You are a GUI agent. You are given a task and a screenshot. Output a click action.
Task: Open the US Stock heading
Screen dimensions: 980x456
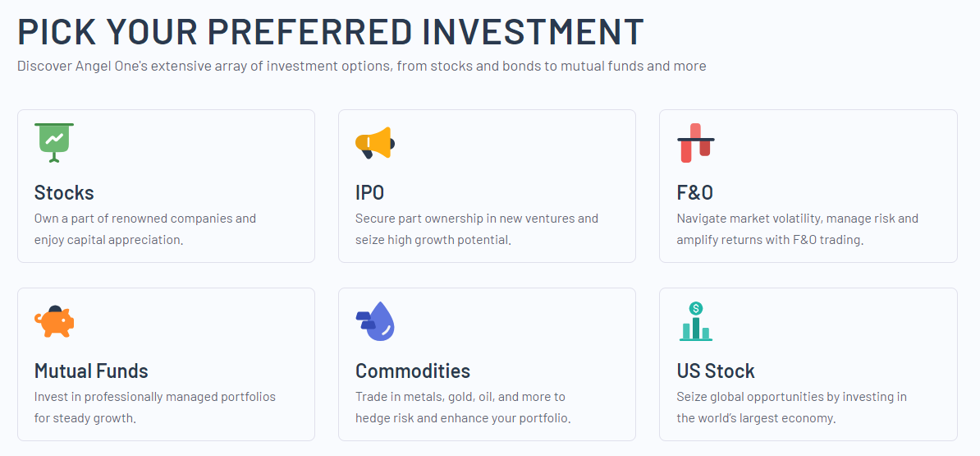716,371
